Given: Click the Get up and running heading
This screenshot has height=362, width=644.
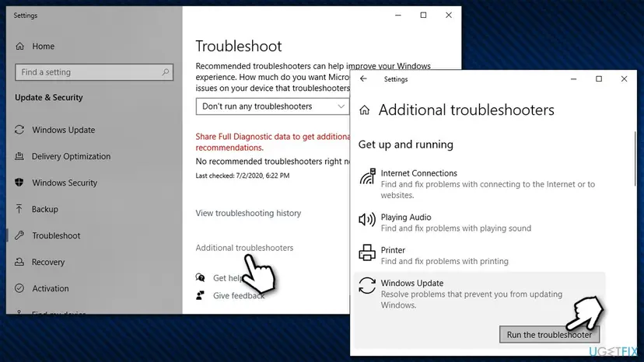Looking at the screenshot, I should tap(406, 144).
